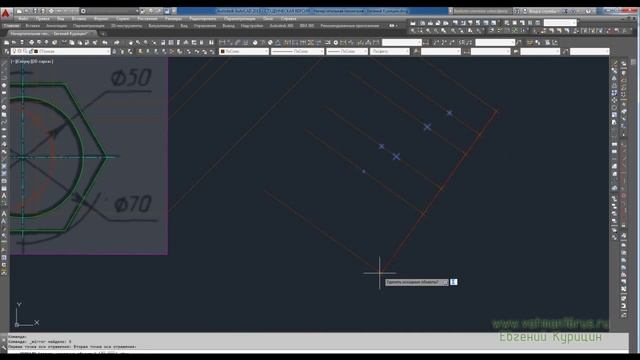Switch to the Autodesk 360 ribbon tab
The image size is (640, 360).
281,26
